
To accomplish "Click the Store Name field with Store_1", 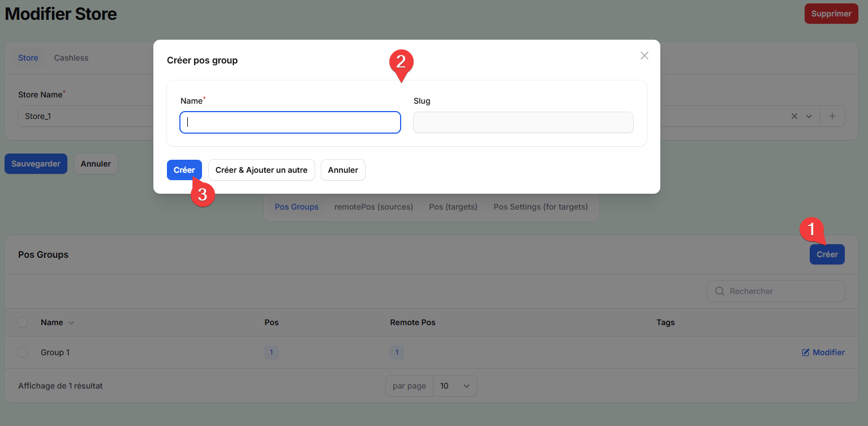I will click(x=85, y=116).
